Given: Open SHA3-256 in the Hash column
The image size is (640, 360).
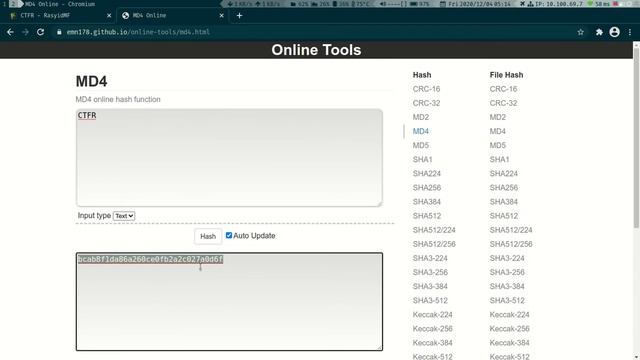Looking at the screenshot, I should click(x=430, y=272).
